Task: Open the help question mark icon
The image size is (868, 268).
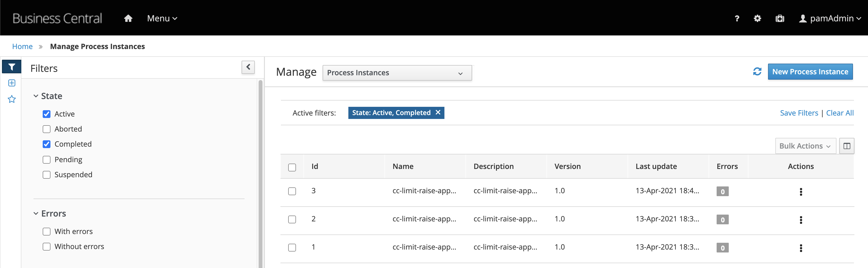Action: (737, 18)
